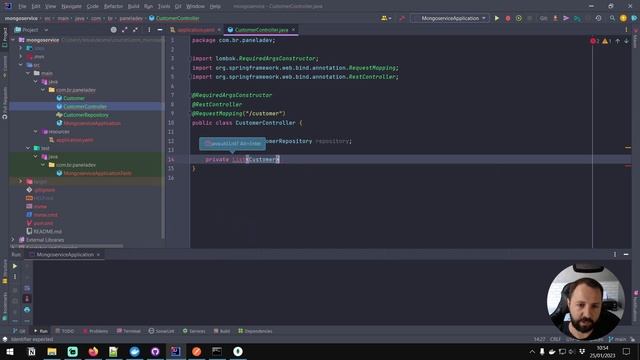
Task: Collapse the main folder in the Project tree
Action: 28,73
